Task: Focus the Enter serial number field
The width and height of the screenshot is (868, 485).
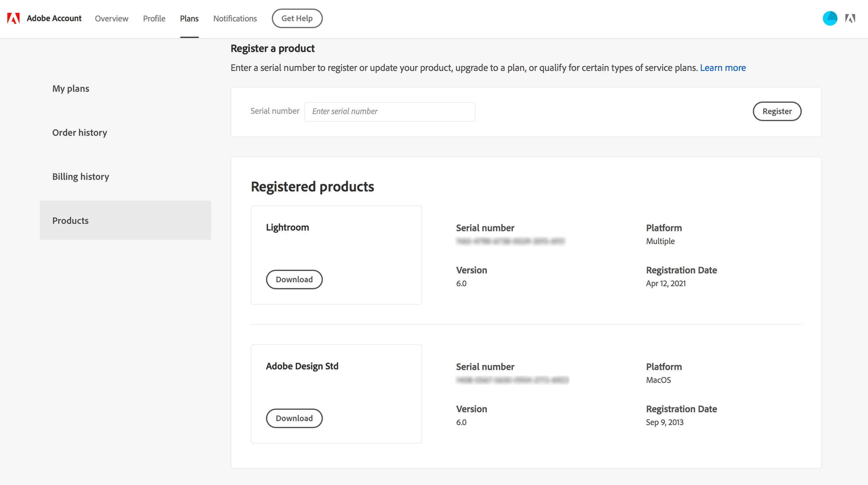Action: (x=390, y=111)
